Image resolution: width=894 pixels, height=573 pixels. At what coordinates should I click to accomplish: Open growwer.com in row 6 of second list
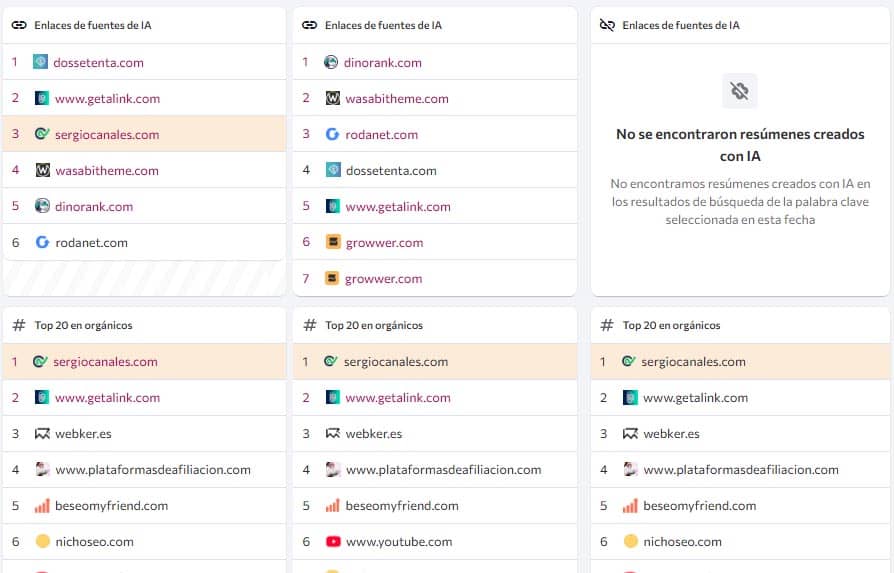pos(384,242)
